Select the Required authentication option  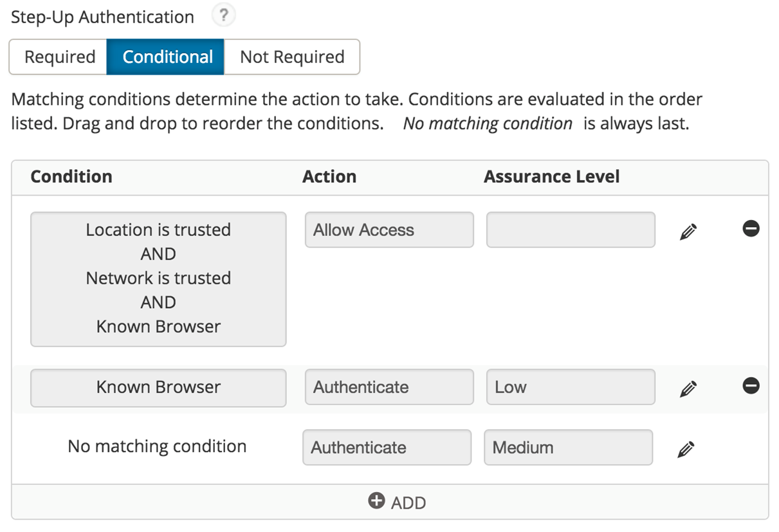59,57
